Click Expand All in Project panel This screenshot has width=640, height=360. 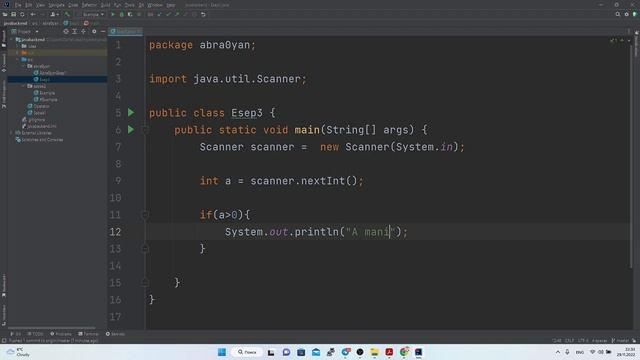75,31
